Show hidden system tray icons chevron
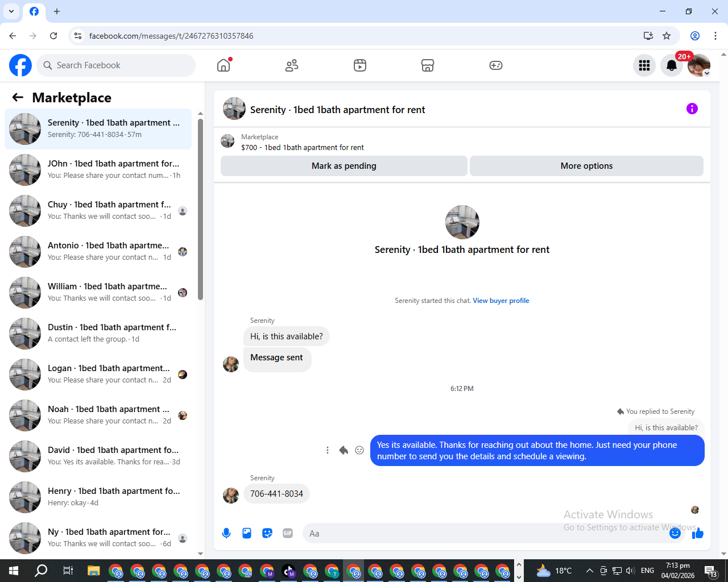 [590, 571]
